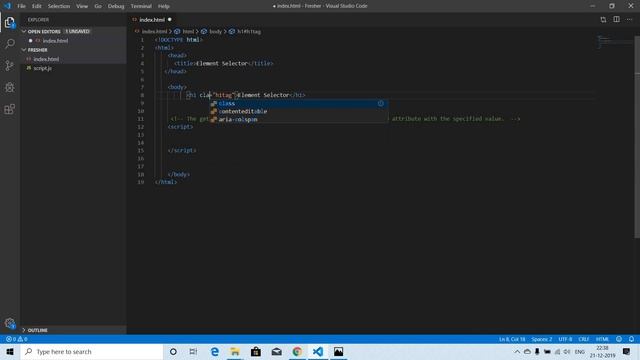Open File Explorer from taskbar

click(235, 351)
